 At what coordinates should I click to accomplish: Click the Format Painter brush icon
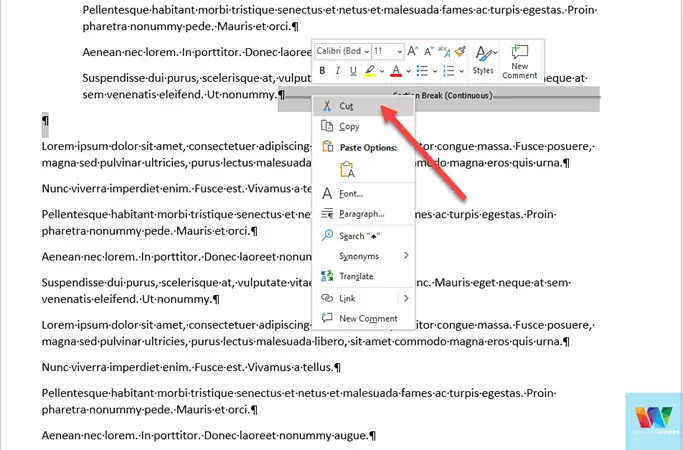click(x=460, y=51)
